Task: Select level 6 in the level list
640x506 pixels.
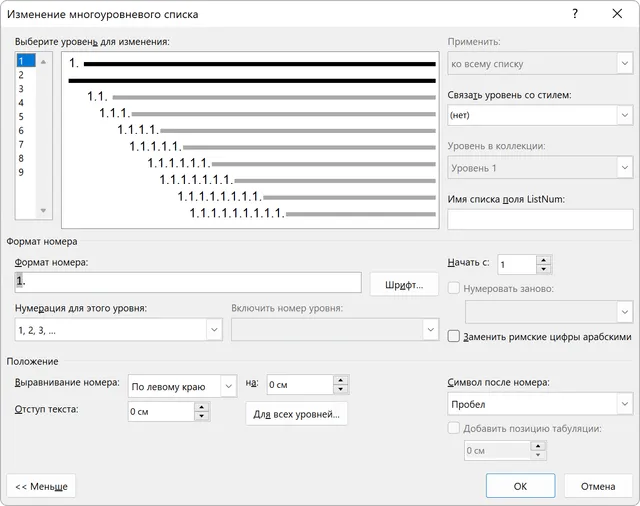Action: (26, 131)
